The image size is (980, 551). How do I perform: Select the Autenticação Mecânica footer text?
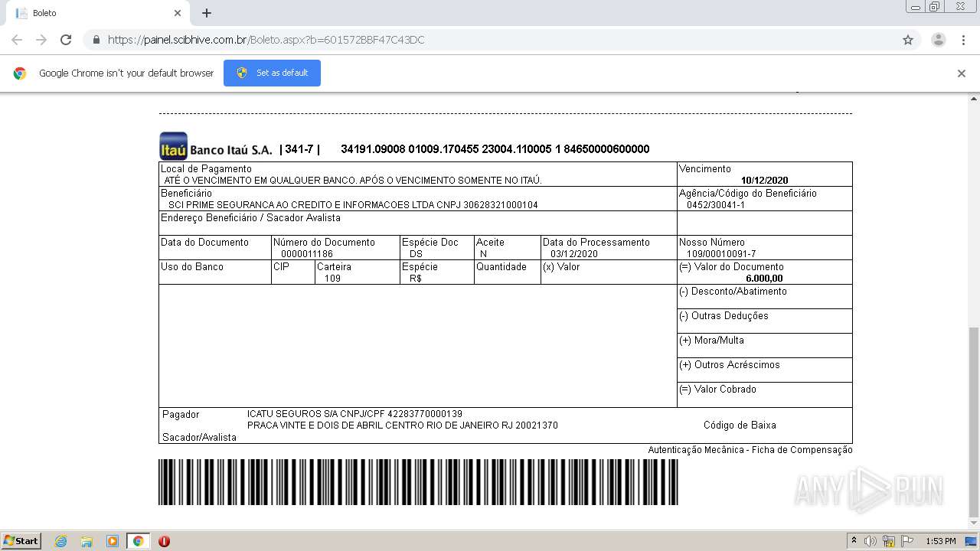point(750,450)
